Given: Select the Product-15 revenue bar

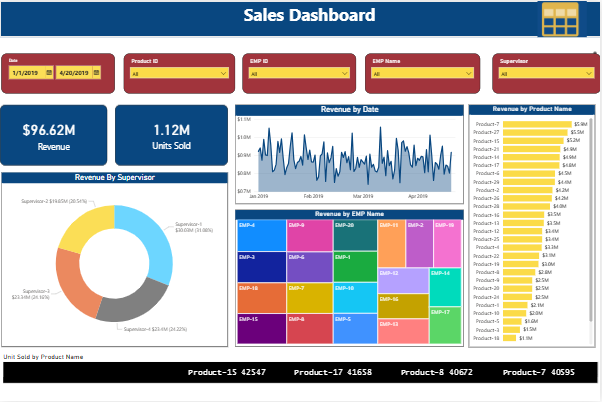Looking at the screenshot, I should (533, 141).
